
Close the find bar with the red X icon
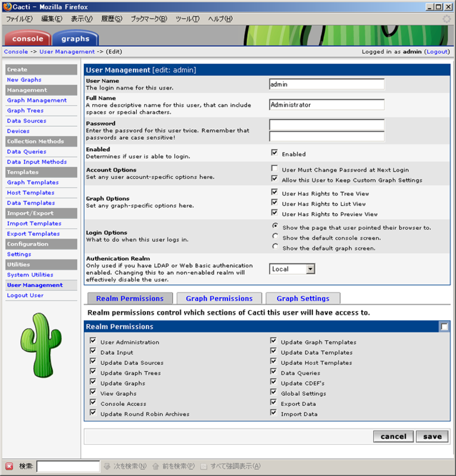(10, 466)
